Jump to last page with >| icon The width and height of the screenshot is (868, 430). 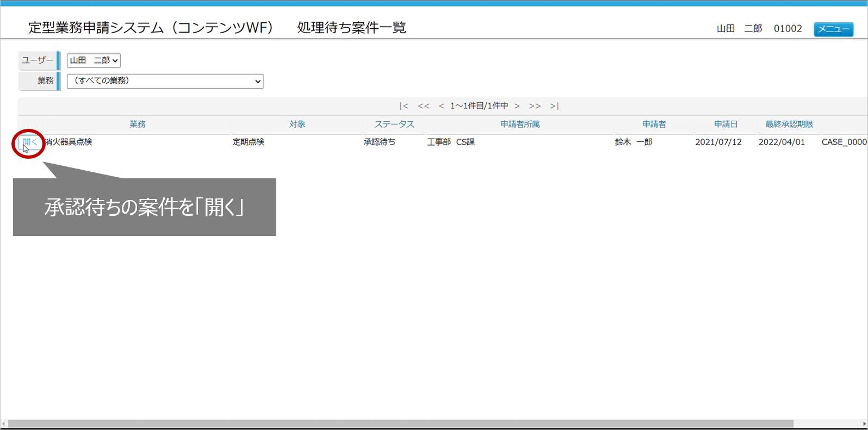pos(554,106)
